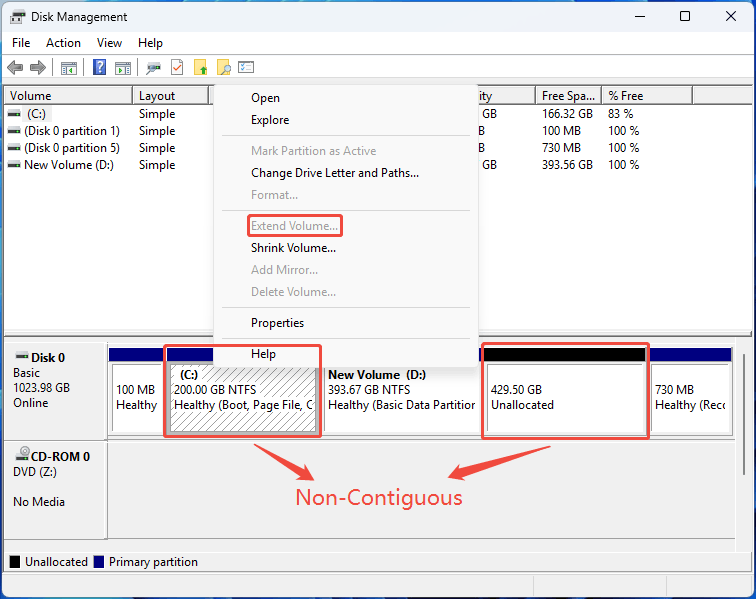Select the (Disk 0 partition 5) row
The width and height of the screenshot is (756, 599).
tap(72, 148)
